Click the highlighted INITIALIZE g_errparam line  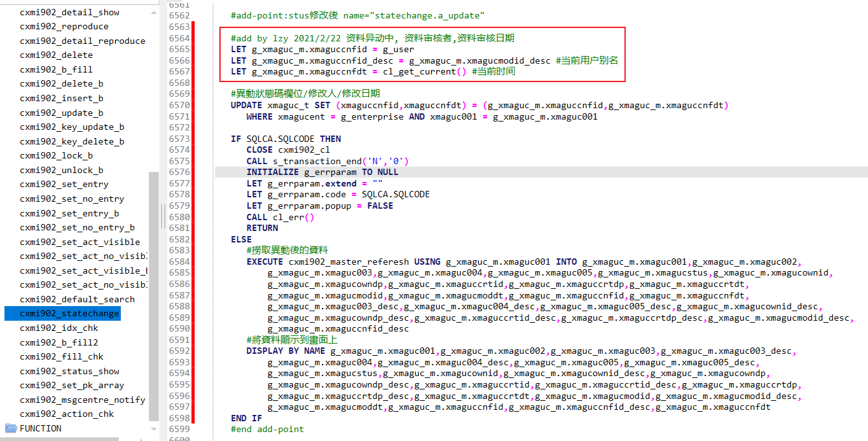[318, 171]
